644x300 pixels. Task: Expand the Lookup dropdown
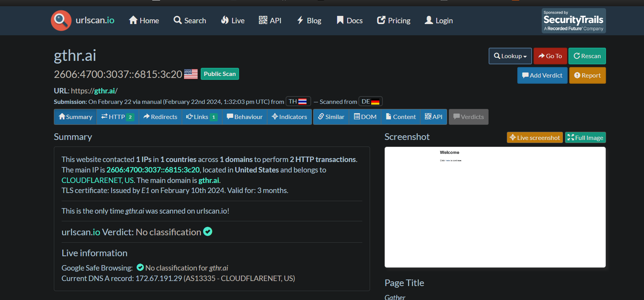510,56
